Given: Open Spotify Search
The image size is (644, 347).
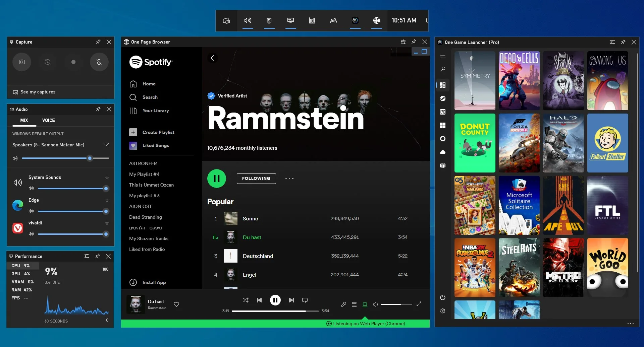Looking at the screenshot, I should tap(144, 97).
